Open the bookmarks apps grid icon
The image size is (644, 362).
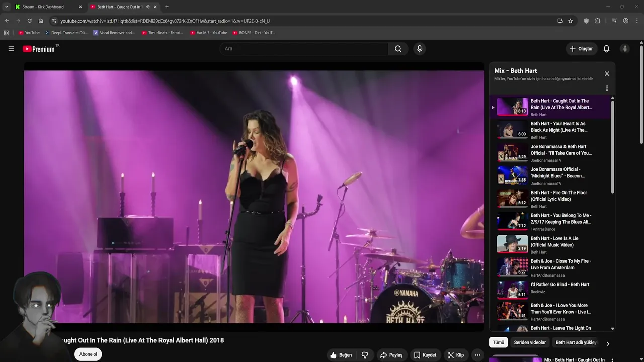coord(6,33)
